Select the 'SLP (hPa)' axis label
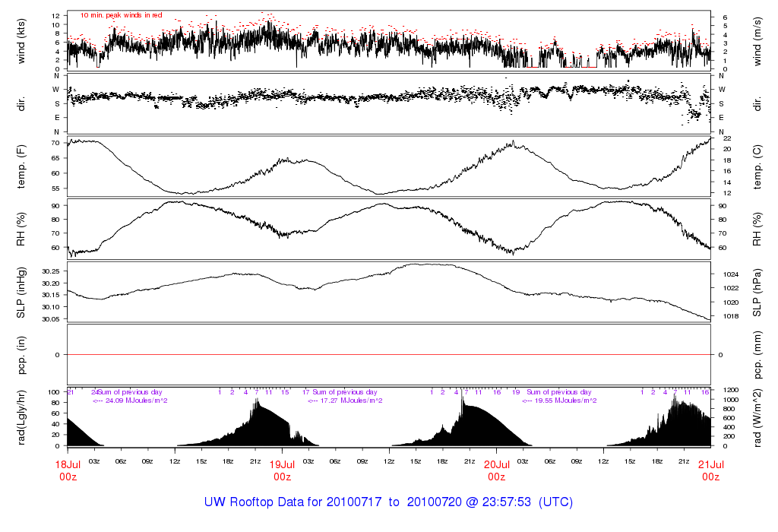The width and height of the screenshot is (778, 532). pos(757,293)
